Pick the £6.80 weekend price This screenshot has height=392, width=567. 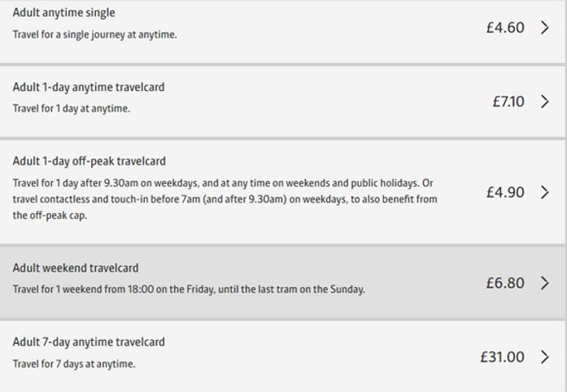coord(505,283)
